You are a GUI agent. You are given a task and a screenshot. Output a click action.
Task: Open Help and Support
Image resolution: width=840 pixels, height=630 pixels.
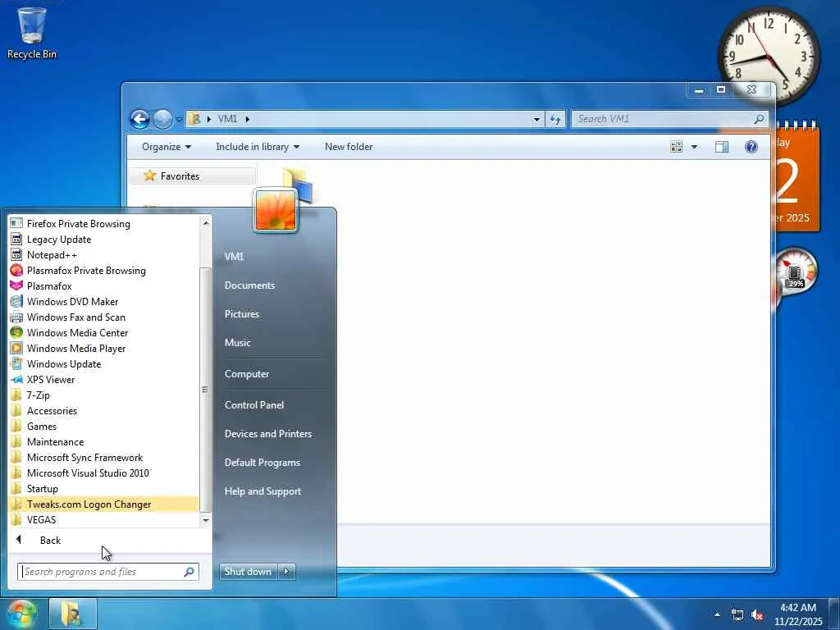coord(262,491)
